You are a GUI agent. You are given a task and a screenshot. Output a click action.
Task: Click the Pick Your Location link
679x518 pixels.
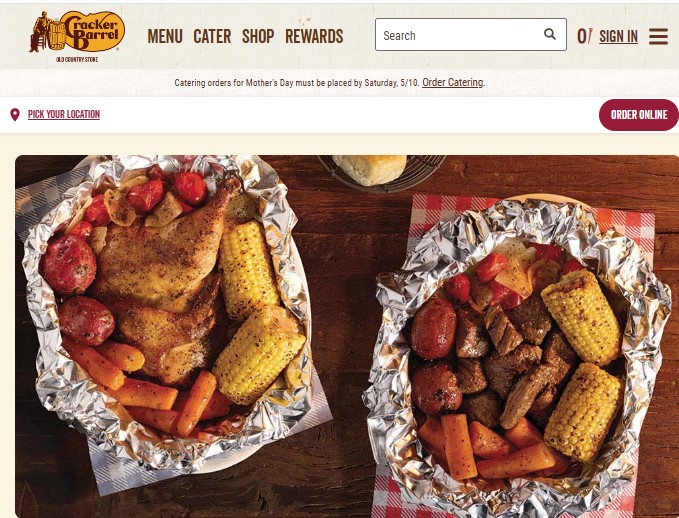pyautogui.click(x=64, y=114)
